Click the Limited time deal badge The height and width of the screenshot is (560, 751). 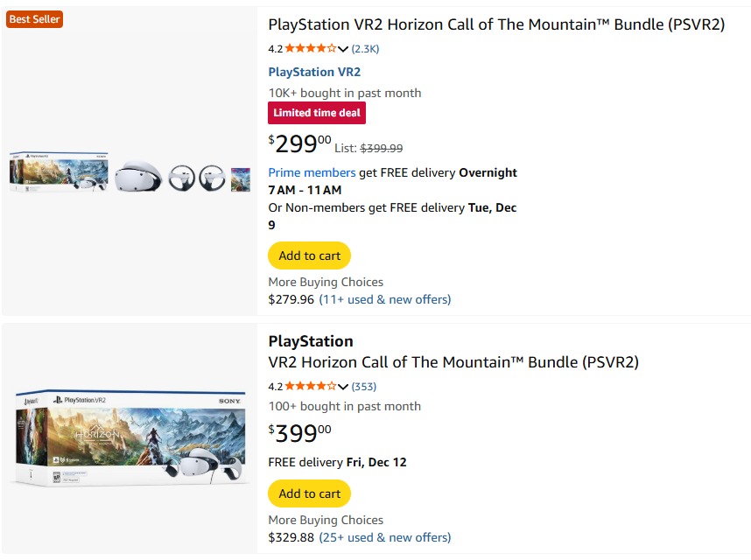point(317,113)
